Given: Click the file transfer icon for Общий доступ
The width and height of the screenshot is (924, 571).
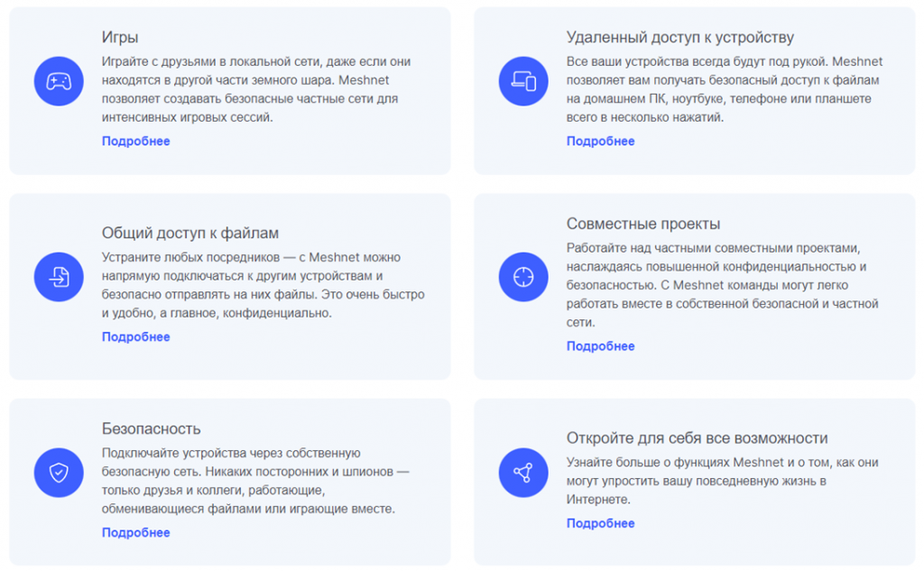Looking at the screenshot, I should click(x=59, y=277).
